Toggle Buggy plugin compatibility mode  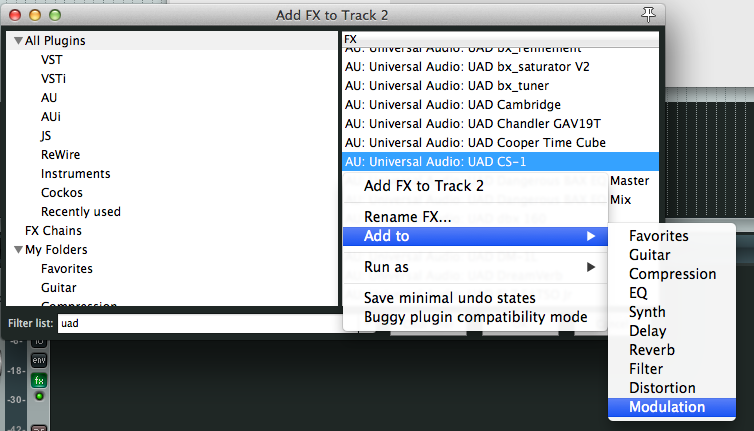[x=476, y=317]
